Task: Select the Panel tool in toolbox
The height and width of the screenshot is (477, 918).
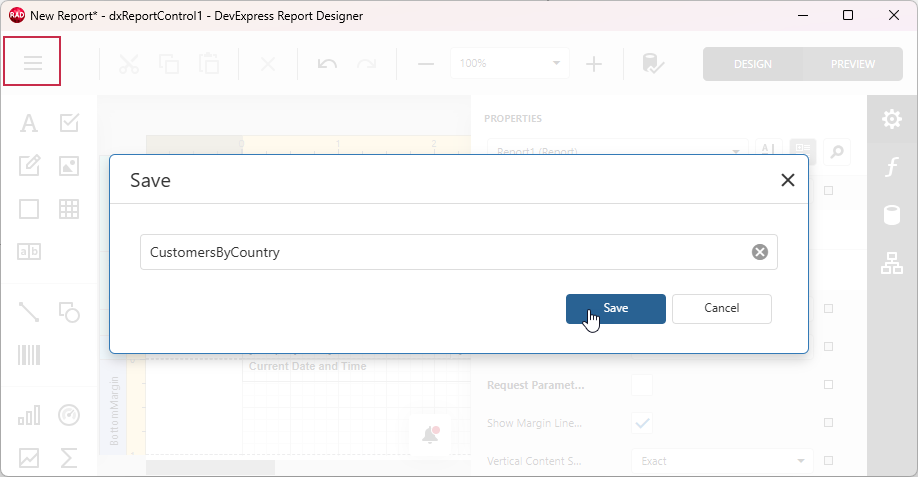Action: coord(29,209)
